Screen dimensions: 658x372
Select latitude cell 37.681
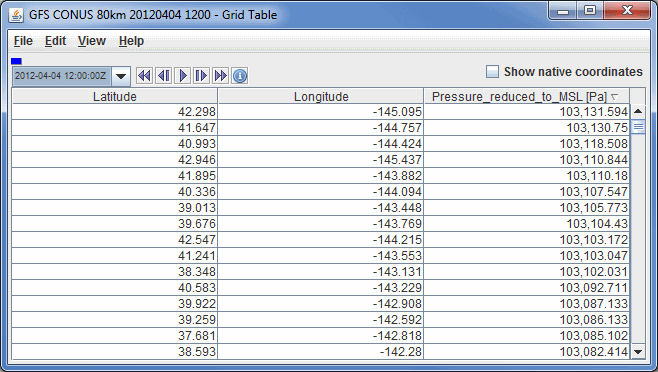coord(115,335)
